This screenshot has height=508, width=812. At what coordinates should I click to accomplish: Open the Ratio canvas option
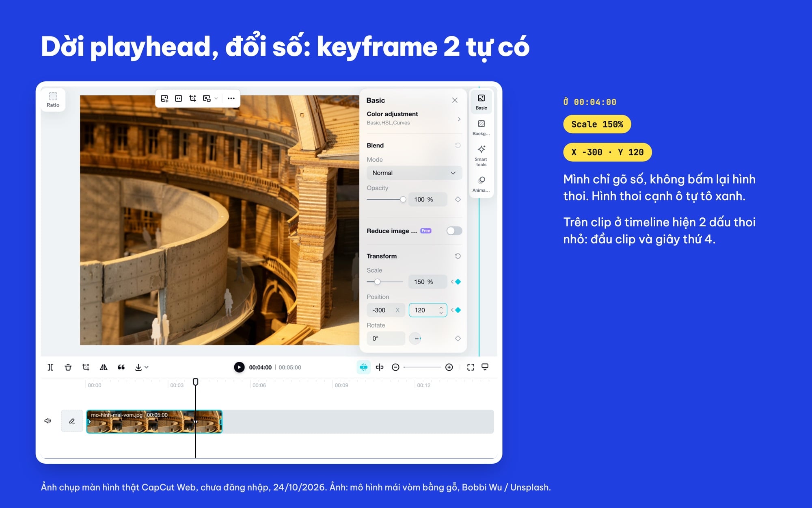(x=53, y=100)
